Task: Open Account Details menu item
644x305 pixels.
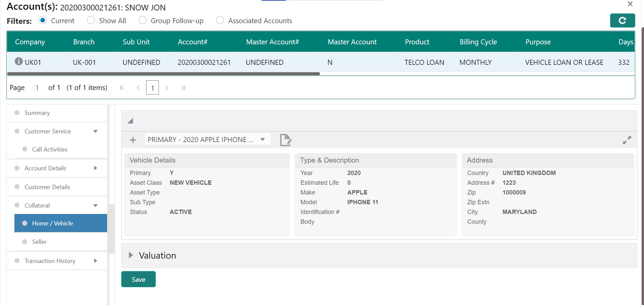Action: (45, 168)
